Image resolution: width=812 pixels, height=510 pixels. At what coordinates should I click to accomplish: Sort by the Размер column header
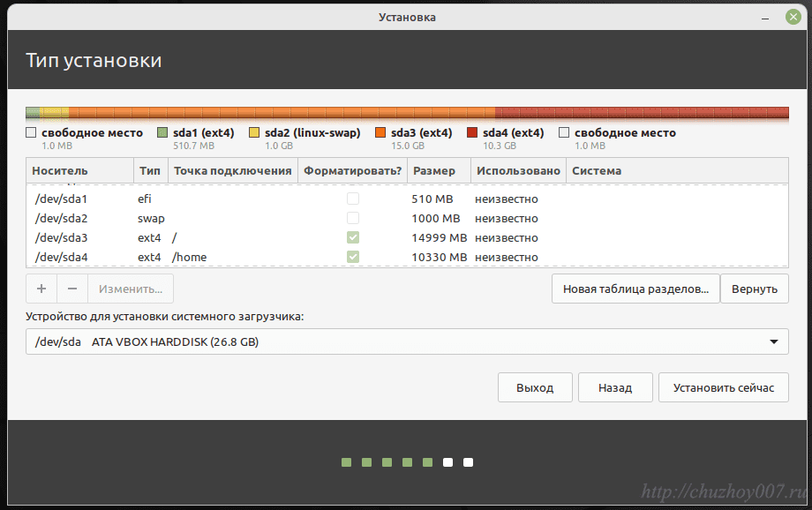(433, 170)
